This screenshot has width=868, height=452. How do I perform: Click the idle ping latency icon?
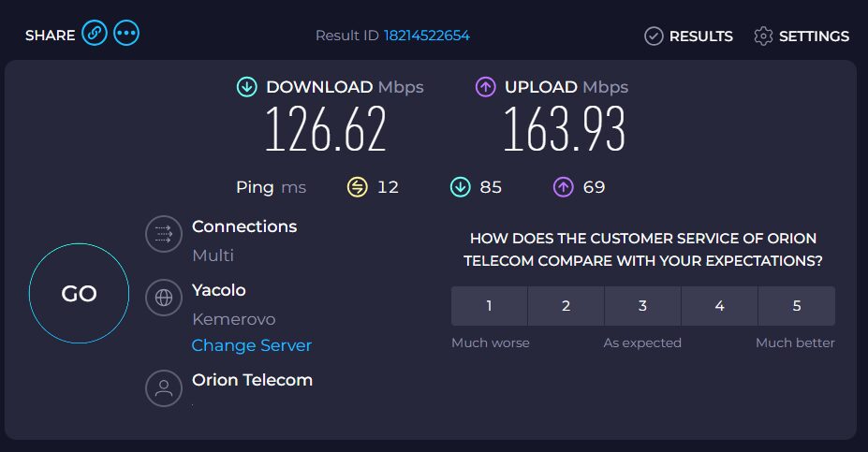357,187
